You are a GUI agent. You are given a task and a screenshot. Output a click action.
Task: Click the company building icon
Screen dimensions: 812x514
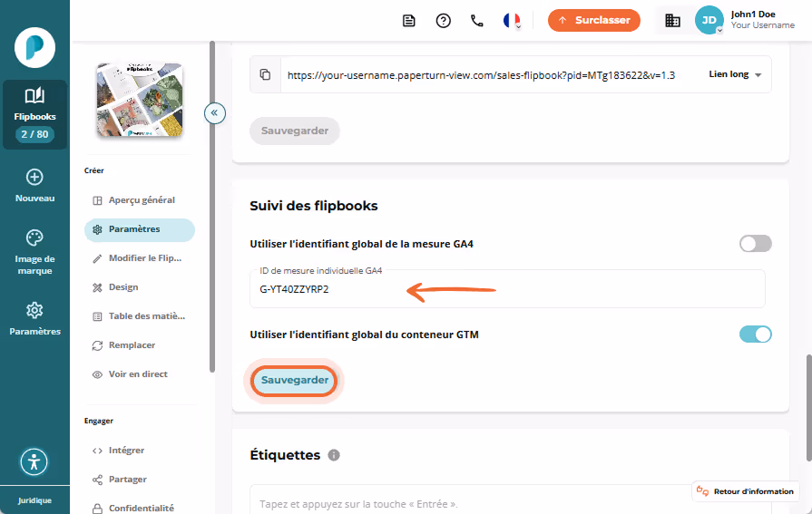click(672, 21)
